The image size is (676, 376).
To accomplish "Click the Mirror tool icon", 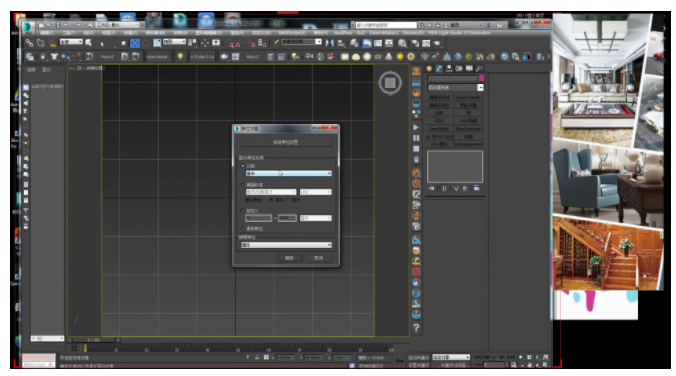I will [x=330, y=43].
